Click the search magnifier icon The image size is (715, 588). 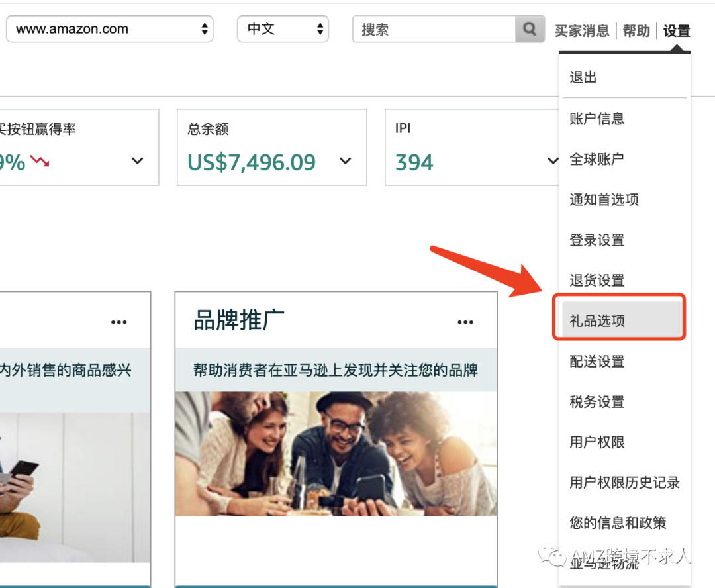point(529,28)
